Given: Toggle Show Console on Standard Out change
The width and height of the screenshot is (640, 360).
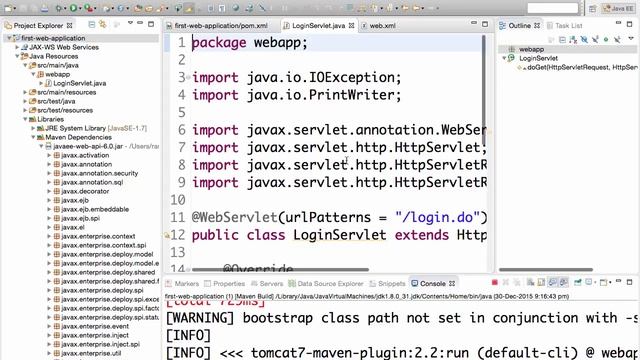Looking at the screenshot, I should 553,282.
